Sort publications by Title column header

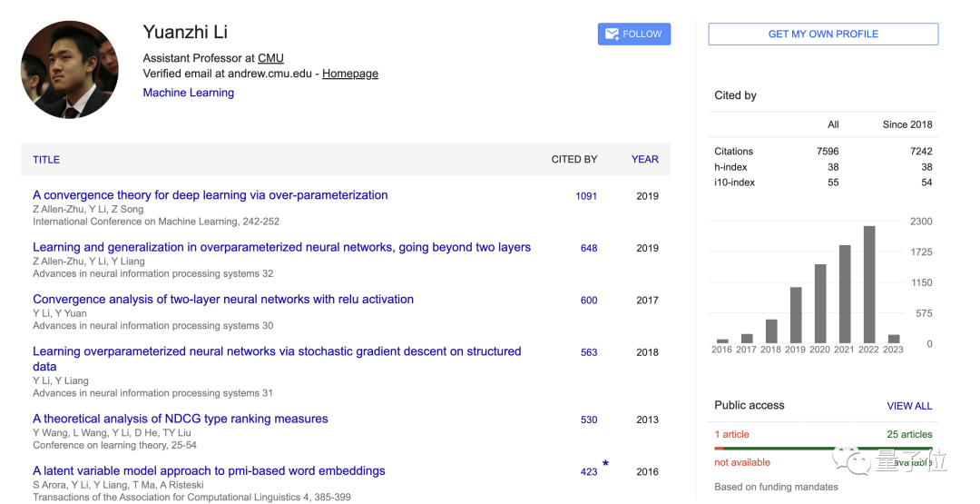(46, 160)
